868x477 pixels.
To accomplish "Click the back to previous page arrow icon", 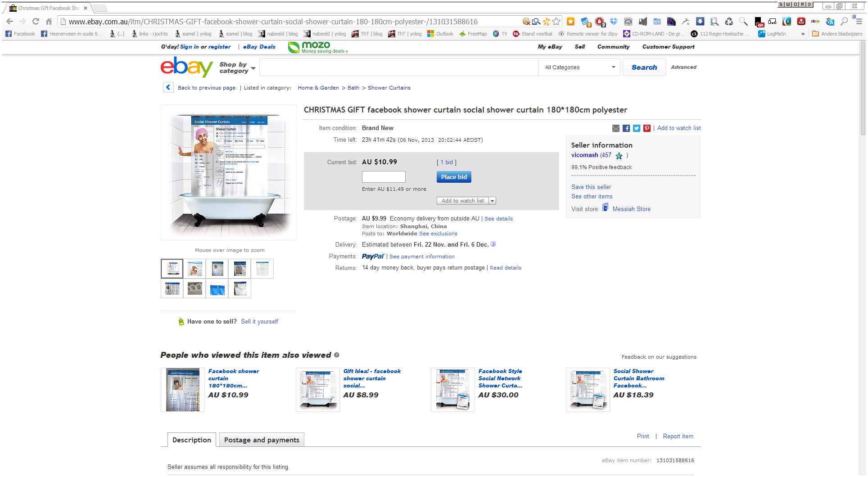I will 168,87.
